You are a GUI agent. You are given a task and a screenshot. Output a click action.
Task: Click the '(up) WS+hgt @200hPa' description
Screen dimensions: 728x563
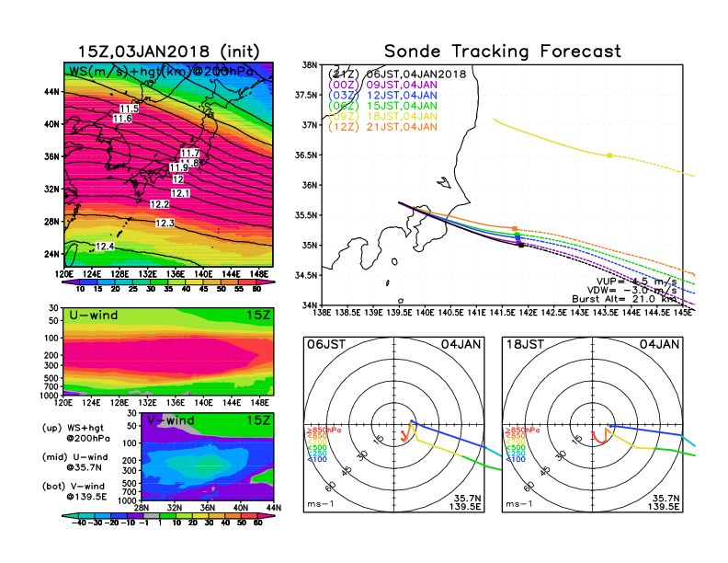75,433
